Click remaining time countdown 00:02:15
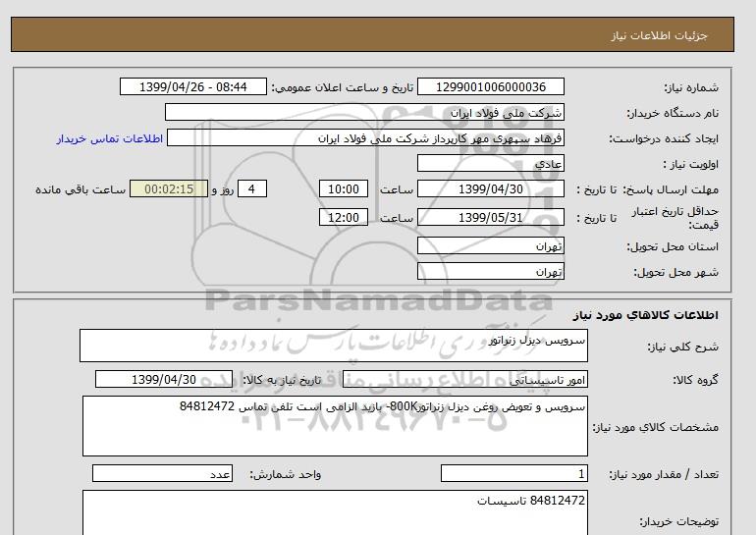The width and height of the screenshot is (756, 535). [x=169, y=189]
